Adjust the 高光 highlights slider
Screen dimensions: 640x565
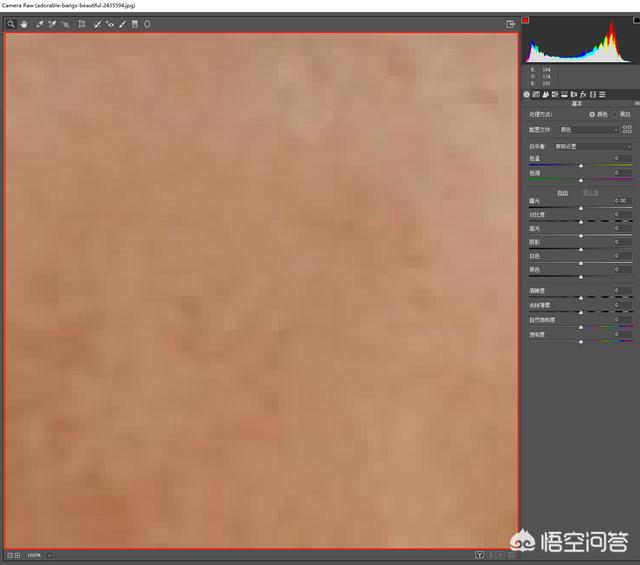click(580, 236)
